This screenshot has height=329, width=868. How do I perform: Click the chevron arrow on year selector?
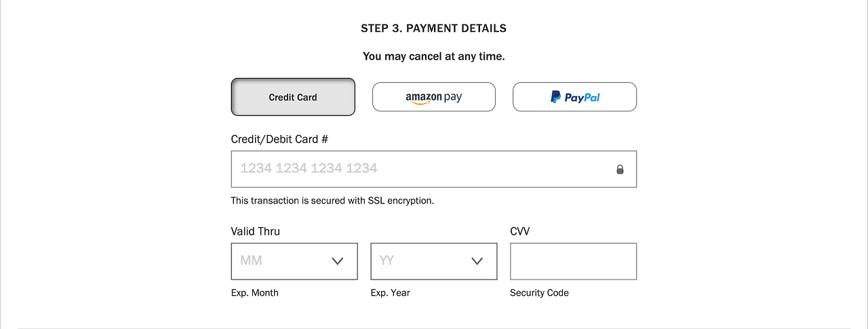point(477,261)
